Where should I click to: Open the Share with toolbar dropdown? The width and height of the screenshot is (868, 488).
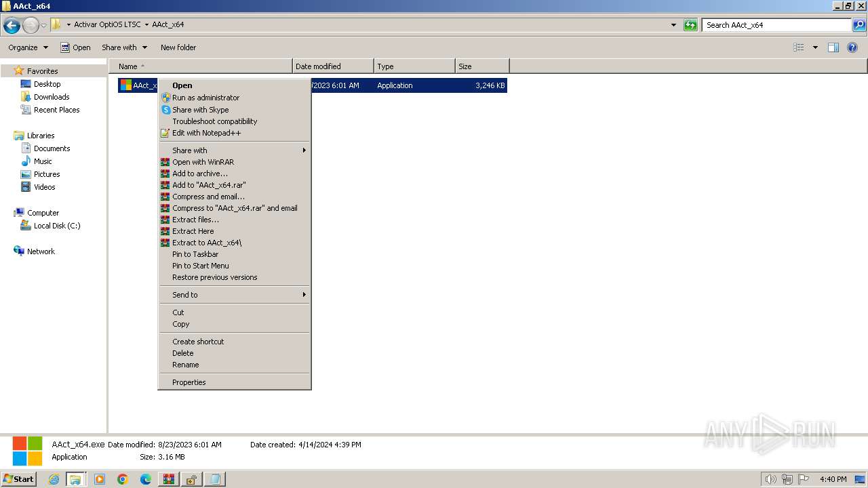pos(125,47)
